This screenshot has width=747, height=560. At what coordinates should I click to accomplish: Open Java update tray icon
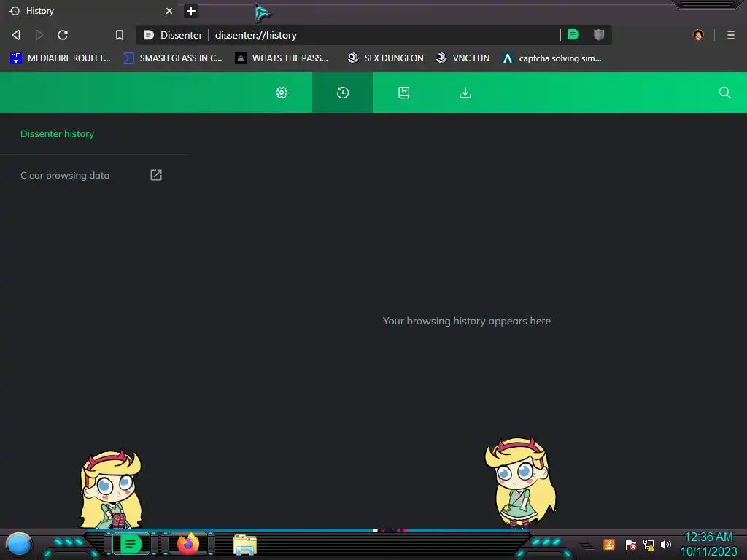point(609,544)
